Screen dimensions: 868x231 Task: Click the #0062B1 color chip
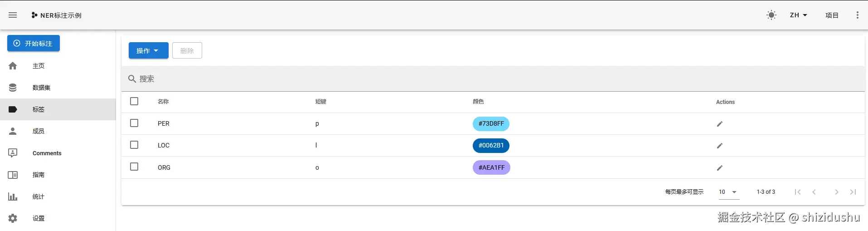pos(491,146)
